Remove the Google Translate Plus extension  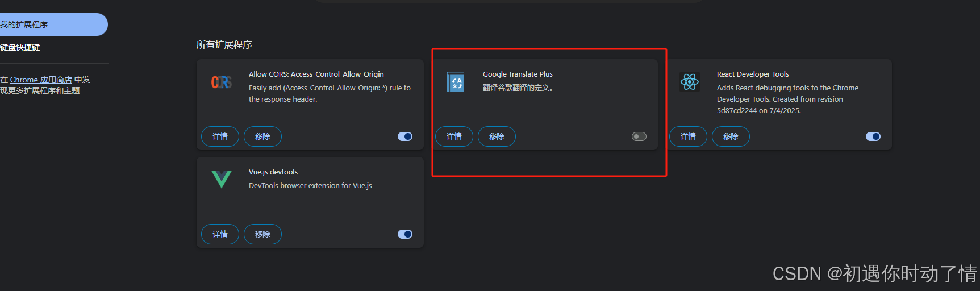click(497, 136)
